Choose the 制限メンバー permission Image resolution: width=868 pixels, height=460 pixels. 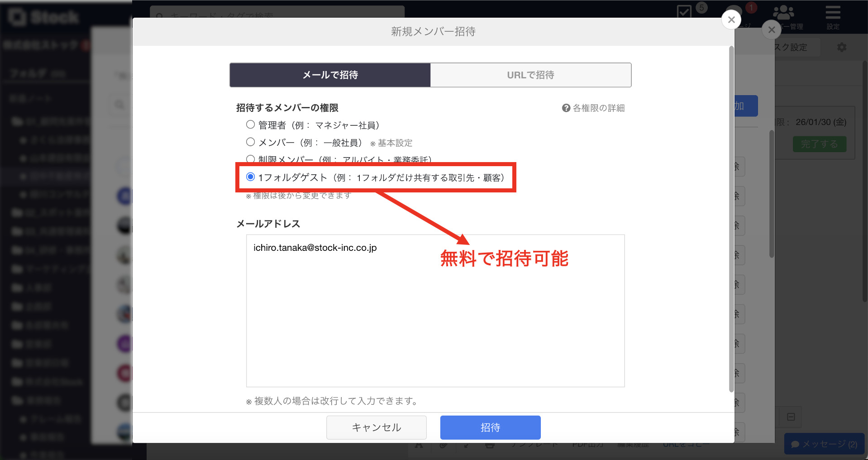pos(250,159)
